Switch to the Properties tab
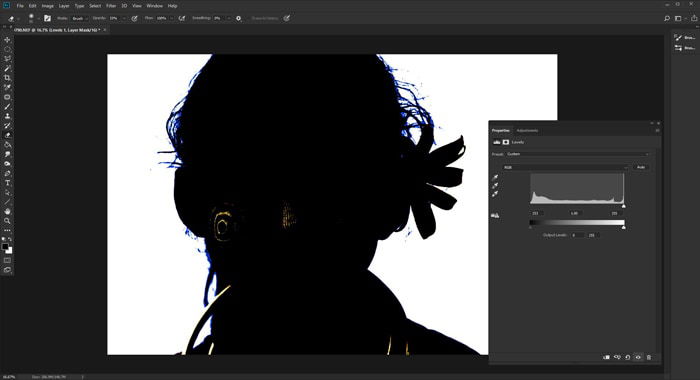The width and height of the screenshot is (700, 380). click(x=500, y=130)
